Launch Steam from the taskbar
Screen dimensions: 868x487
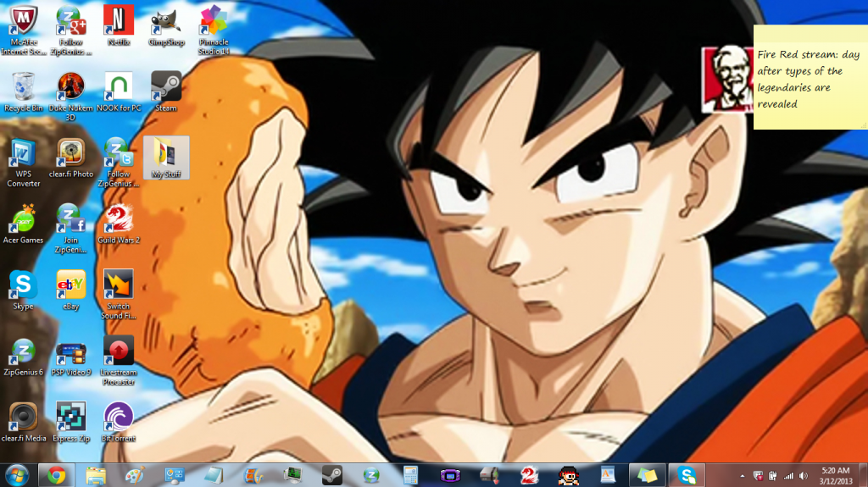pyautogui.click(x=331, y=475)
